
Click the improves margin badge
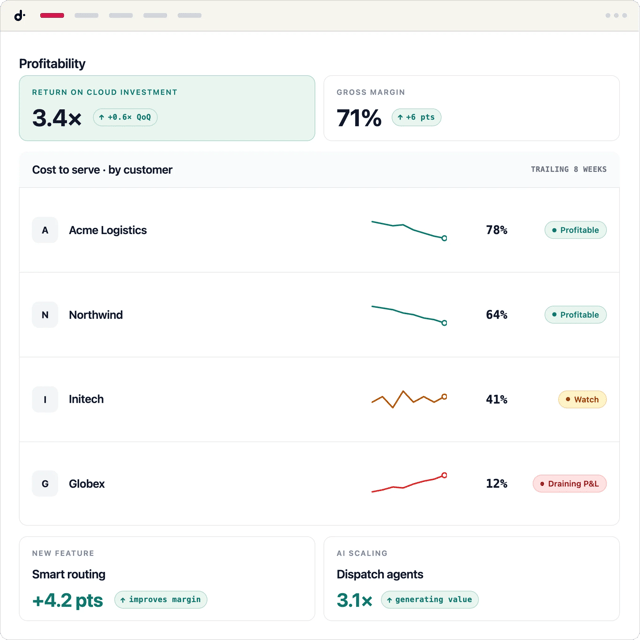click(161, 600)
